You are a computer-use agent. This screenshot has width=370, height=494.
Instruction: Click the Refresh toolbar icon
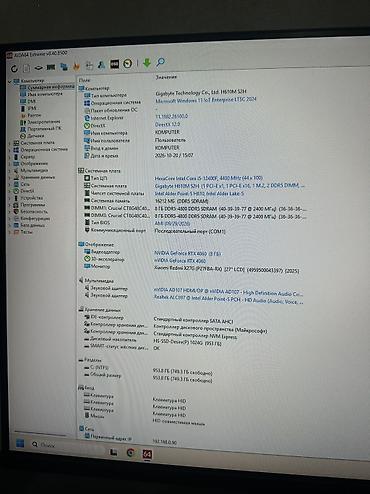coord(14,69)
